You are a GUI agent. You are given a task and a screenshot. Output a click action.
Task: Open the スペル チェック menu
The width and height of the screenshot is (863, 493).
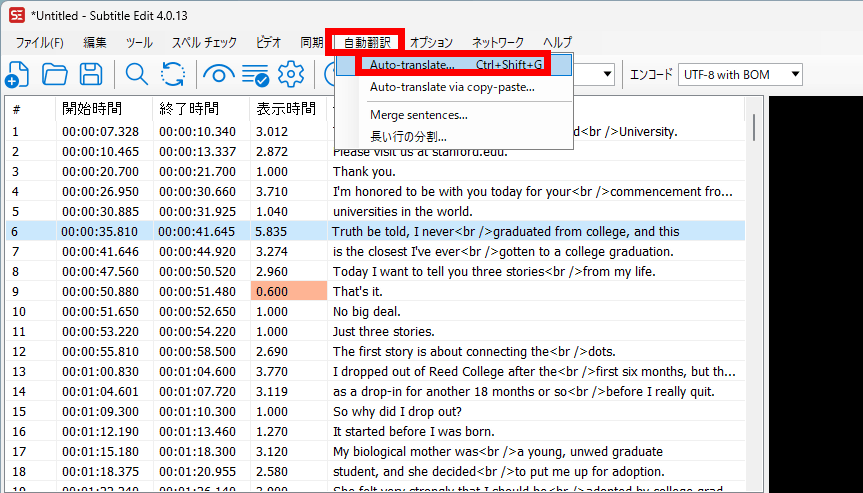(204, 42)
